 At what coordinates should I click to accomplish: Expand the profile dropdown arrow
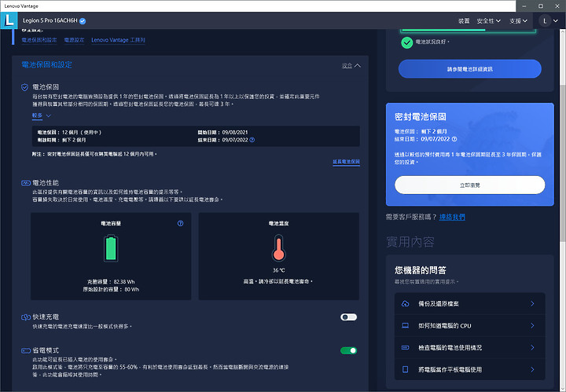pyautogui.click(x=556, y=21)
